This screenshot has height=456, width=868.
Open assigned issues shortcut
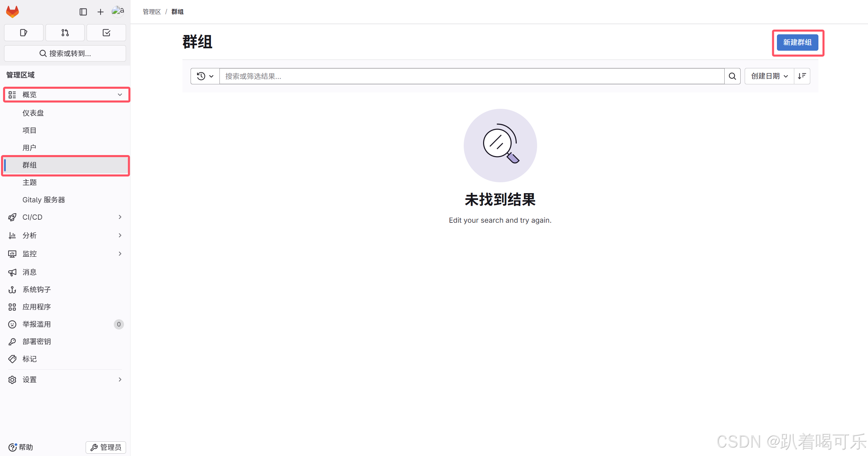[x=24, y=33]
